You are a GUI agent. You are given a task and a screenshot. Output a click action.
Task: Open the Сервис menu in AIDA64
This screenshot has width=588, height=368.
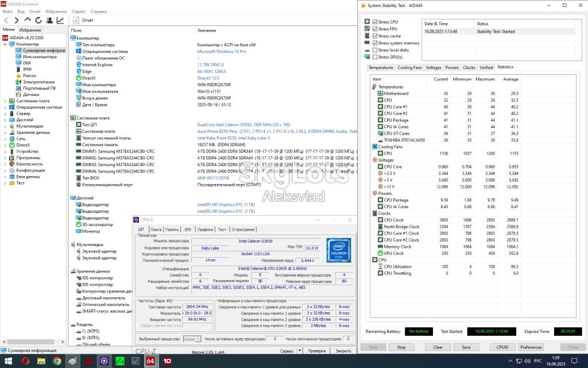[x=79, y=11]
